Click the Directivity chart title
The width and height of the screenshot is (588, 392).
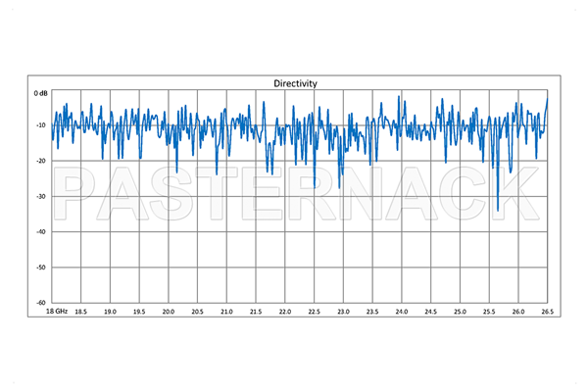[295, 84]
